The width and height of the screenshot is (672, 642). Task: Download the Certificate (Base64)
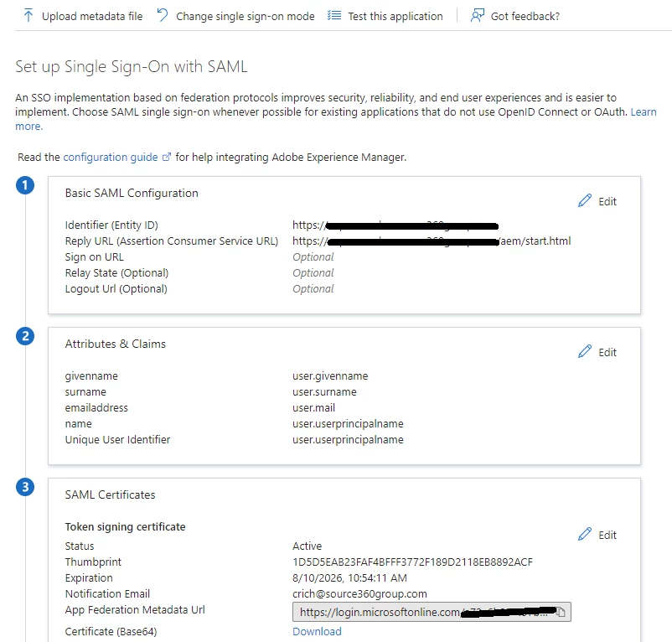317,631
